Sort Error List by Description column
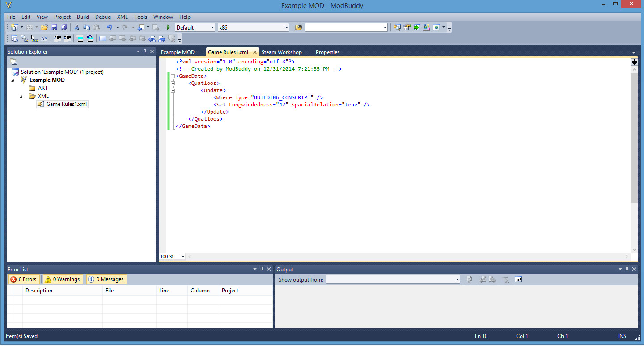Image resolution: width=644 pixels, height=346 pixels. pos(63,291)
